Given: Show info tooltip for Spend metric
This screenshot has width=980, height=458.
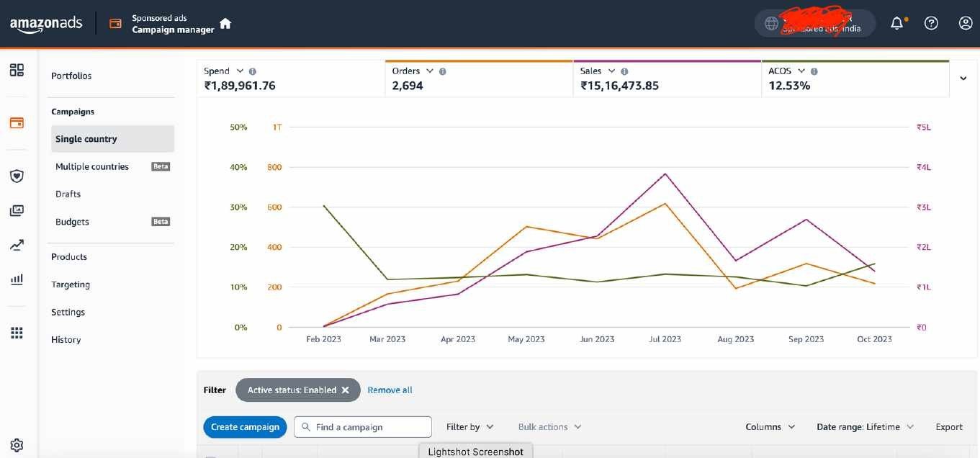Looking at the screenshot, I should coord(253,71).
